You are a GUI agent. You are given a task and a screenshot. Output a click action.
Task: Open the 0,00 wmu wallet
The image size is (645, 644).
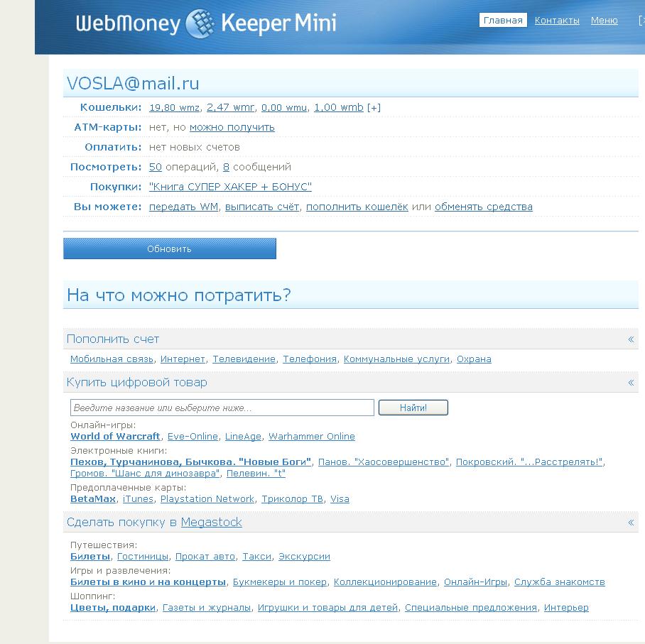(284, 108)
